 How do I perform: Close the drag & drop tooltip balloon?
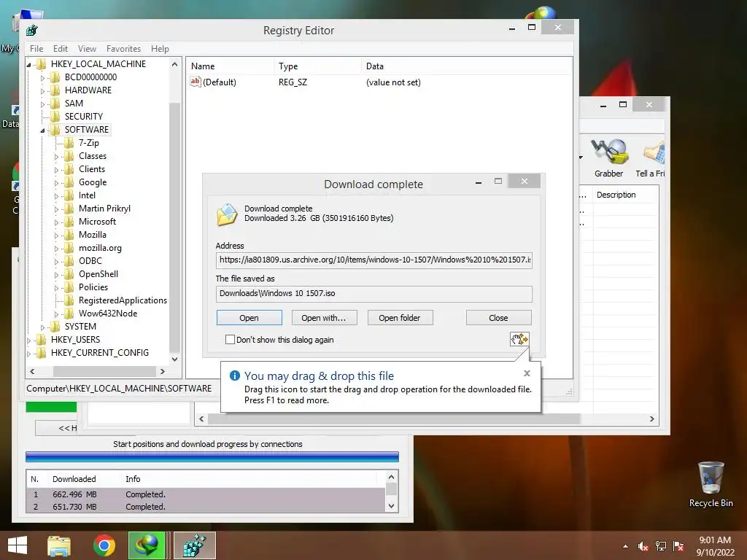tap(527, 373)
